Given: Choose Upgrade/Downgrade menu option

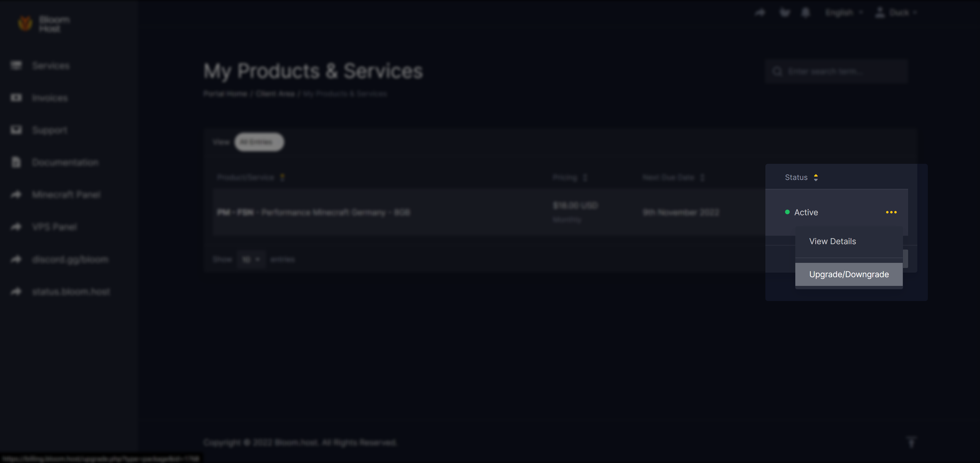Looking at the screenshot, I should click(849, 274).
